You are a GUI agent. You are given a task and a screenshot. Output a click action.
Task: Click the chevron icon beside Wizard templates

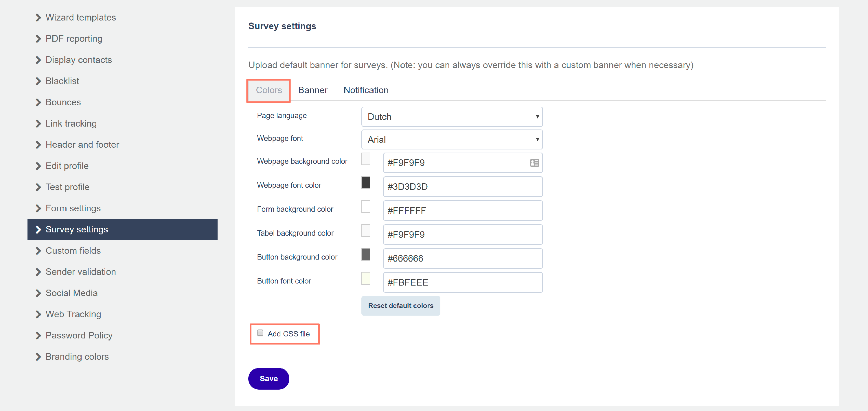(x=38, y=18)
